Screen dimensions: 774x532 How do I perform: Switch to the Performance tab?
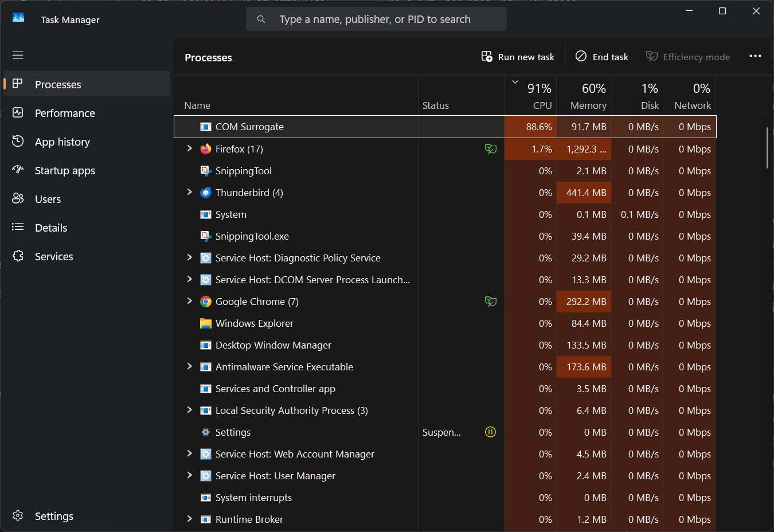(65, 113)
